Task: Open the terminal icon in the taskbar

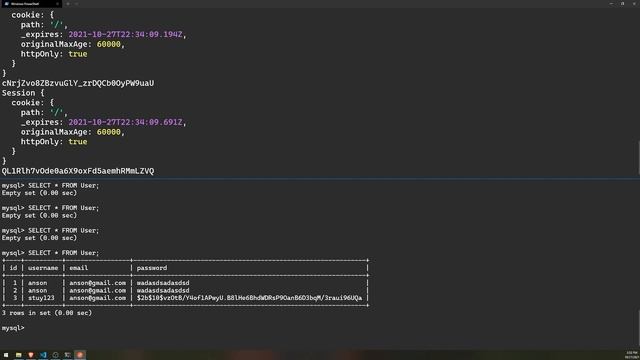Action: click(x=68, y=355)
